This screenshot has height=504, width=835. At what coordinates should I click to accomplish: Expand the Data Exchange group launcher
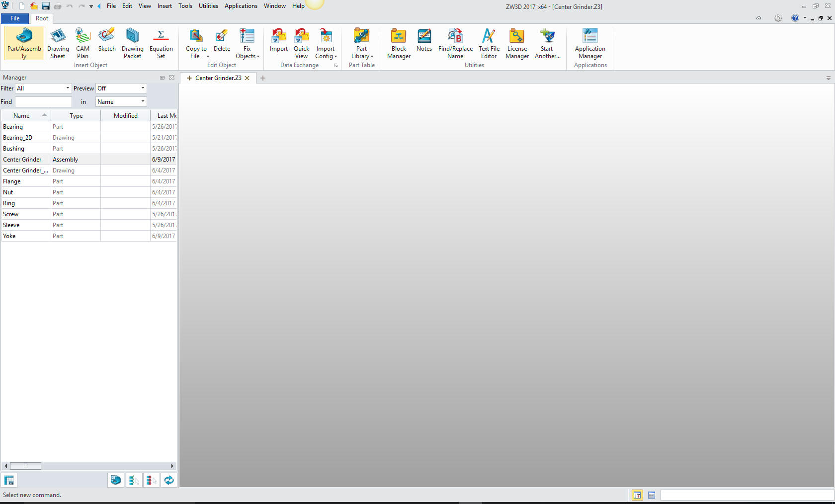335,66
